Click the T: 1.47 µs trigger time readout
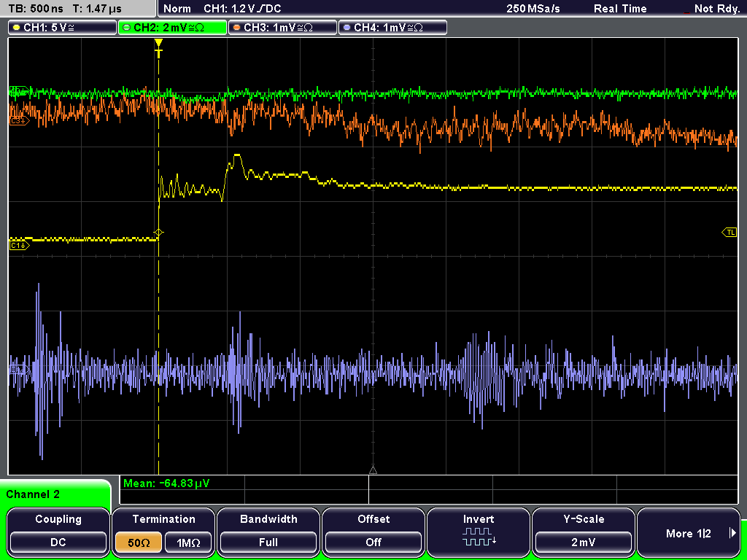Screen dimensions: 747x560 click(x=97, y=9)
